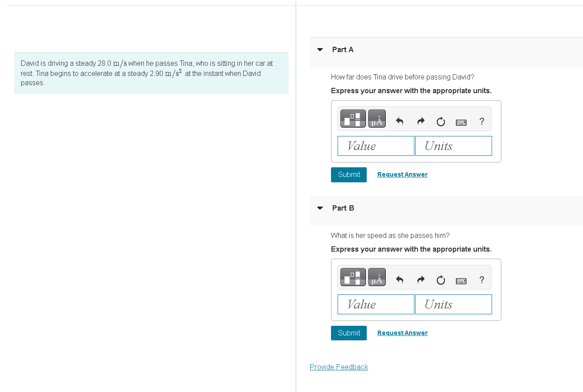Click Request Answer for Part A
Viewport: 583px width, 392px height.
click(x=402, y=174)
